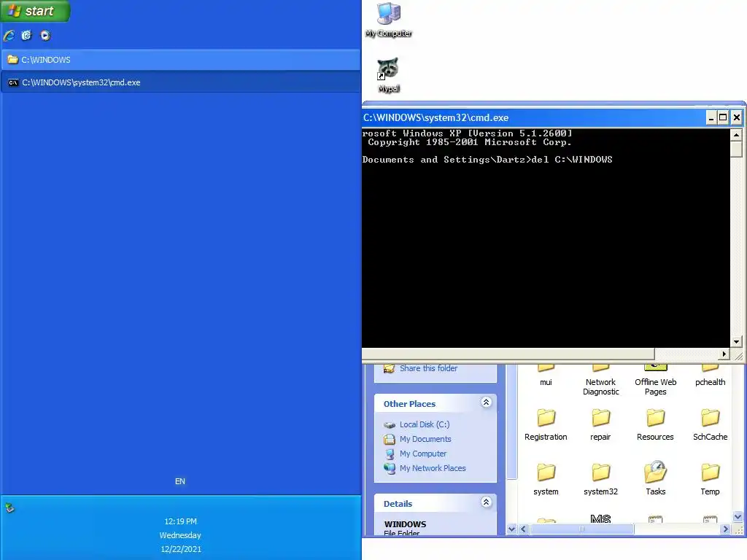Open My Computer link in Other Places
This screenshot has width=747, height=560.
(423, 454)
